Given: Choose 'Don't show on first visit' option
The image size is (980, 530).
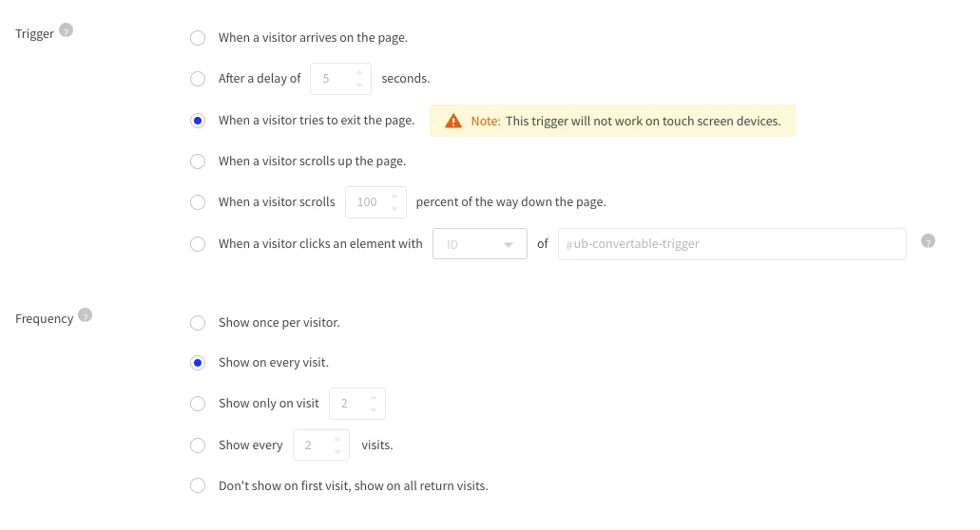Looking at the screenshot, I should 198,486.
